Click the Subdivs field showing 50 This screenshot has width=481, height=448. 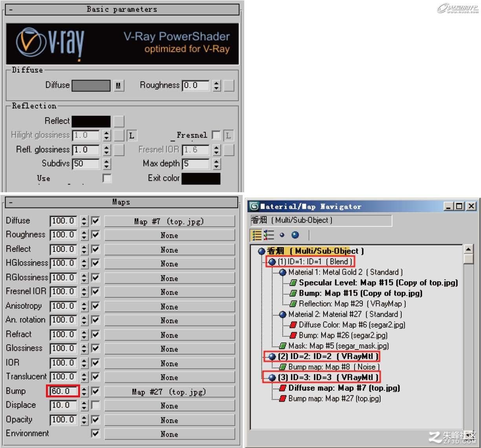tap(86, 164)
